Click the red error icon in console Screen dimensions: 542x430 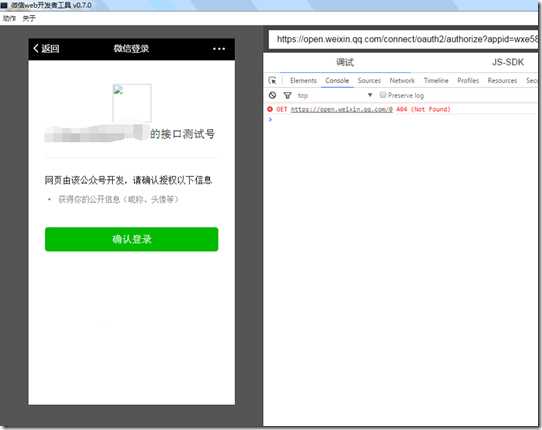point(270,109)
